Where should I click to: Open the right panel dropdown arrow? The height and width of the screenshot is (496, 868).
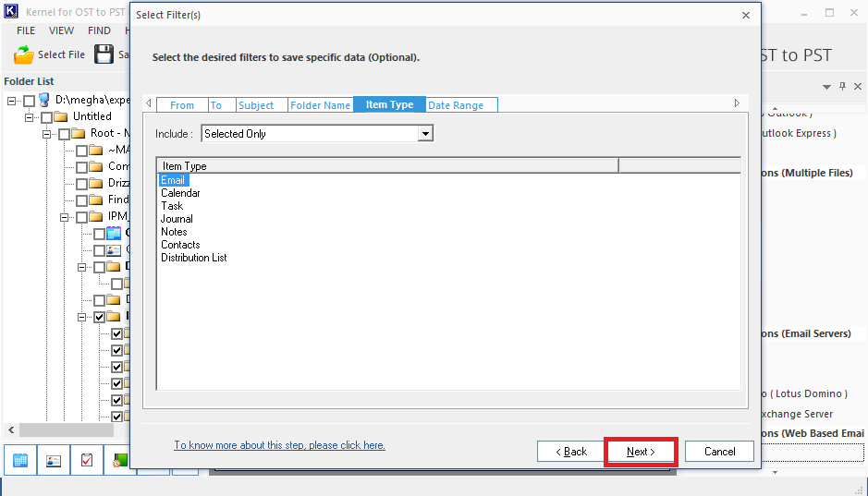coord(826,87)
